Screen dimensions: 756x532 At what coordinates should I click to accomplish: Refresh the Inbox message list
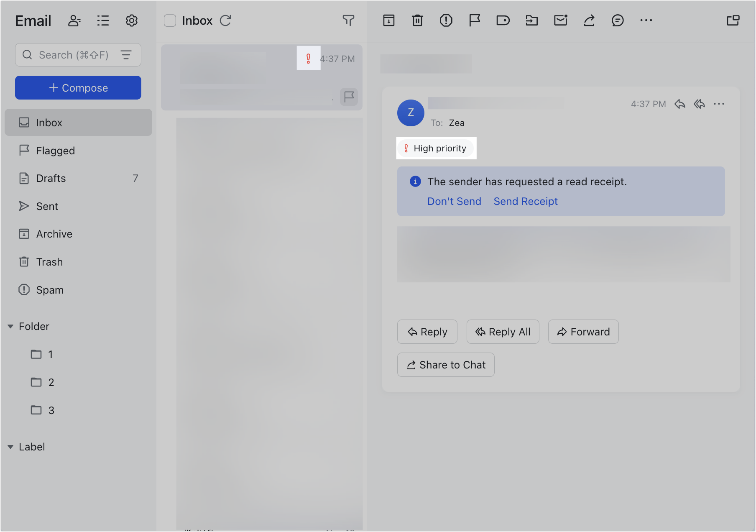(x=225, y=20)
